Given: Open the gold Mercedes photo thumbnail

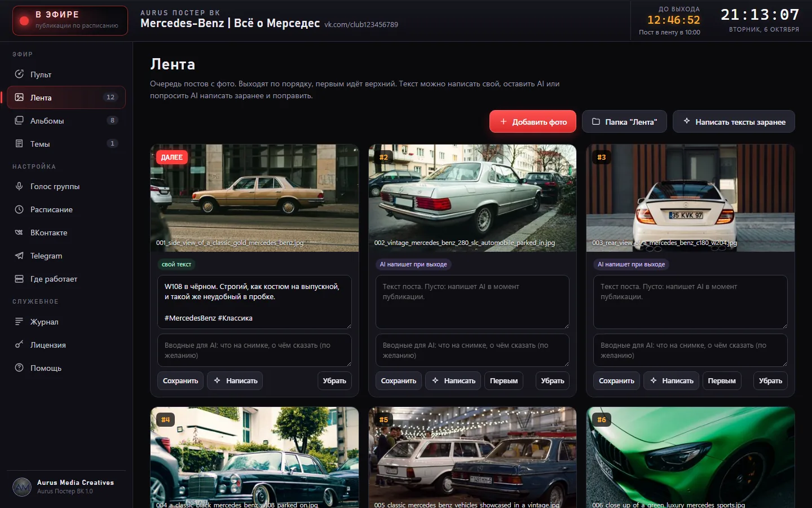Looking at the screenshot, I should (x=254, y=198).
